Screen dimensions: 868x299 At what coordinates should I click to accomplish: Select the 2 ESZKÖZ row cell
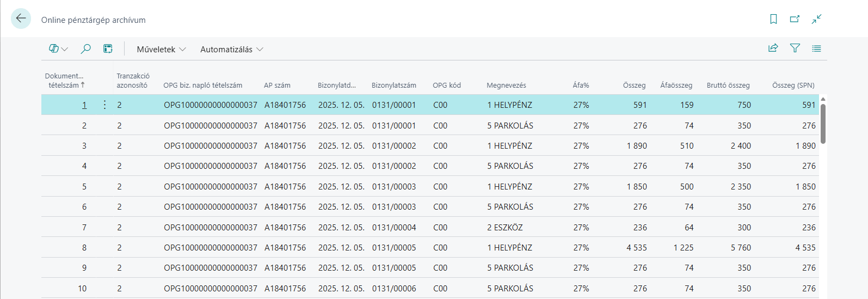(x=504, y=228)
